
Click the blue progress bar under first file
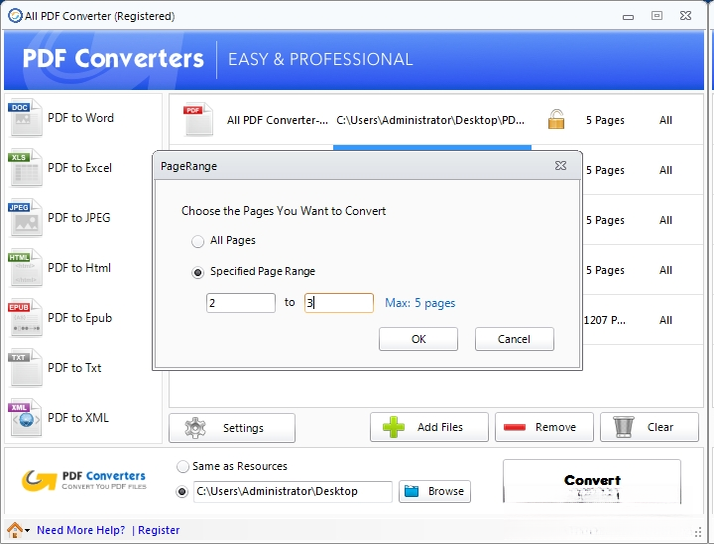point(432,147)
